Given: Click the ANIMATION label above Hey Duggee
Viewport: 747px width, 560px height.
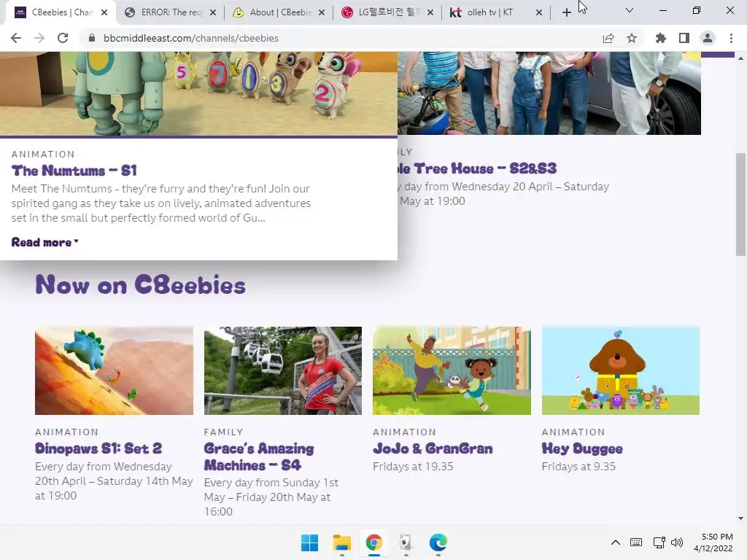Looking at the screenshot, I should tap(573, 432).
